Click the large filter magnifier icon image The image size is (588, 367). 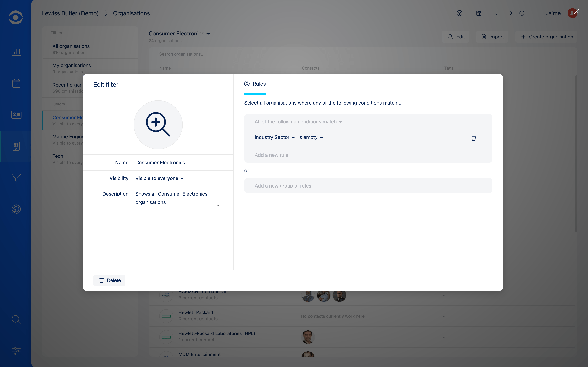[158, 124]
